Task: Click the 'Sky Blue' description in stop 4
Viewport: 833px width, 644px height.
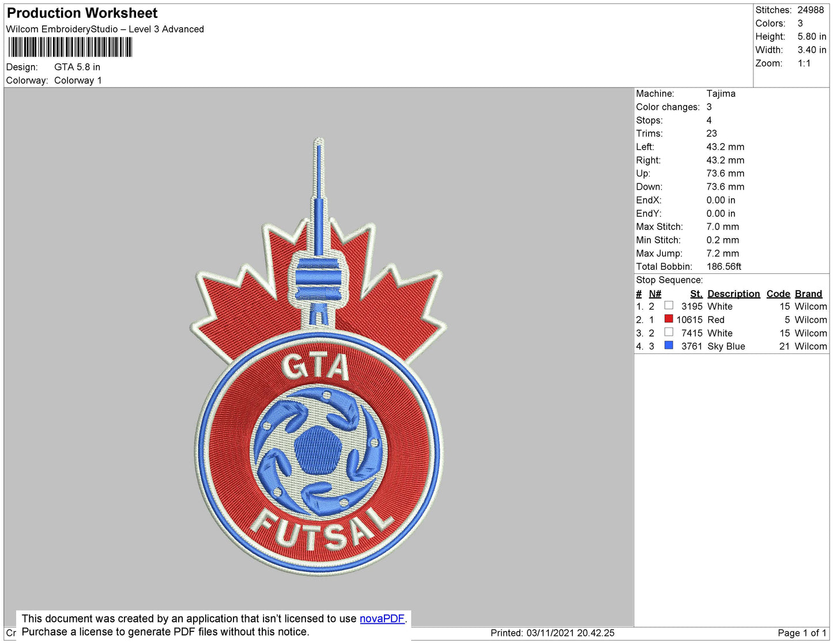Action: point(726,346)
